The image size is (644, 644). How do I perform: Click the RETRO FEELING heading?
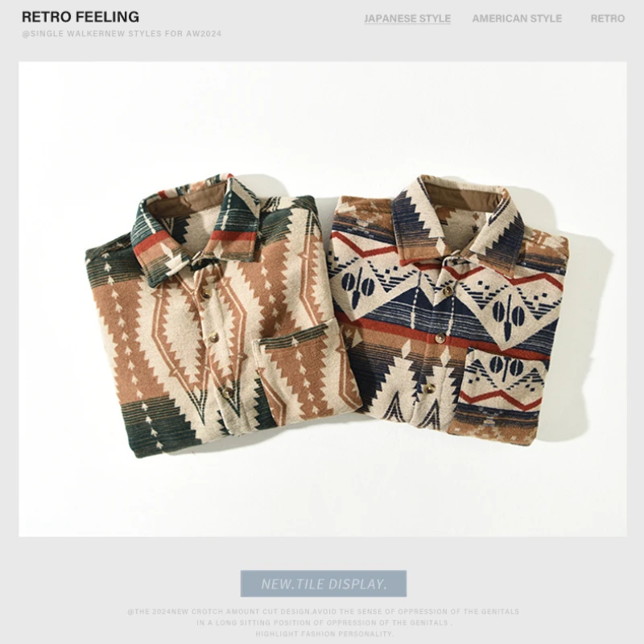point(80,17)
